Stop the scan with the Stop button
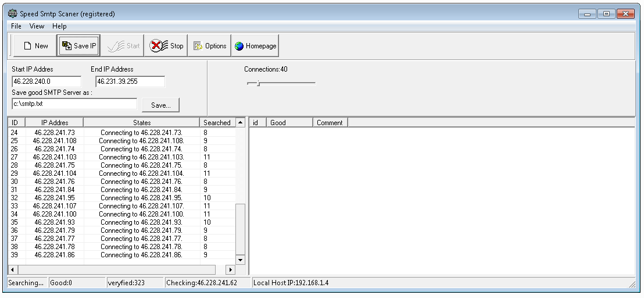The height and width of the screenshot is (298, 644). [x=166, y=46]
